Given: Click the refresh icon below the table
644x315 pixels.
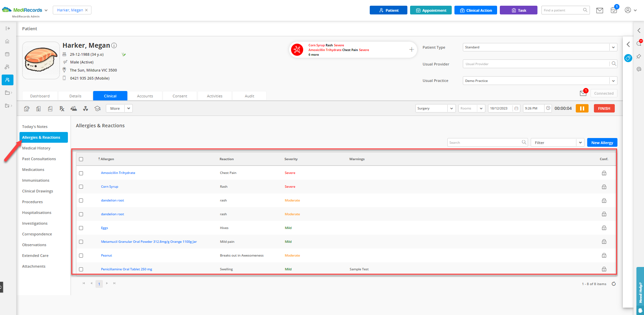Looking at the screenshot, I should point(614,284).
